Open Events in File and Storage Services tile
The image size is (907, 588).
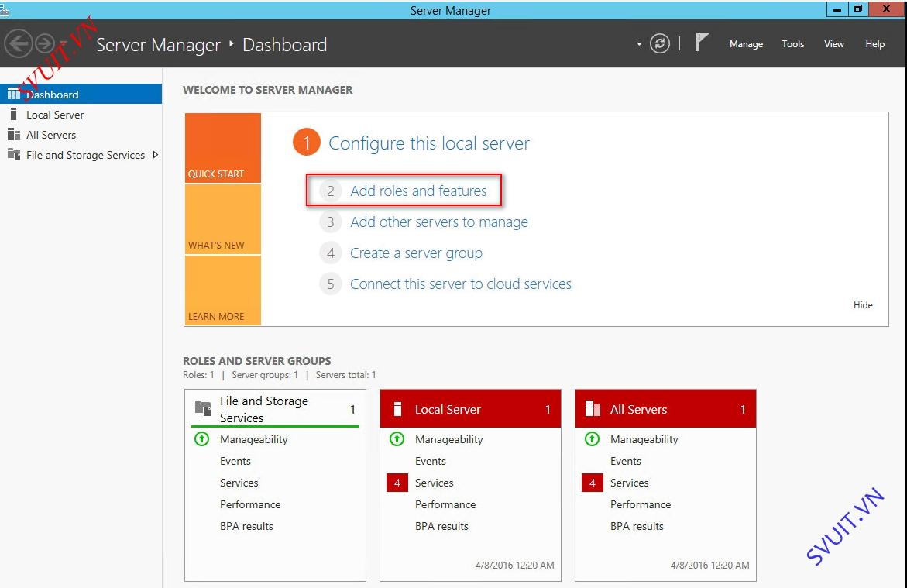[x=235, y=461]
